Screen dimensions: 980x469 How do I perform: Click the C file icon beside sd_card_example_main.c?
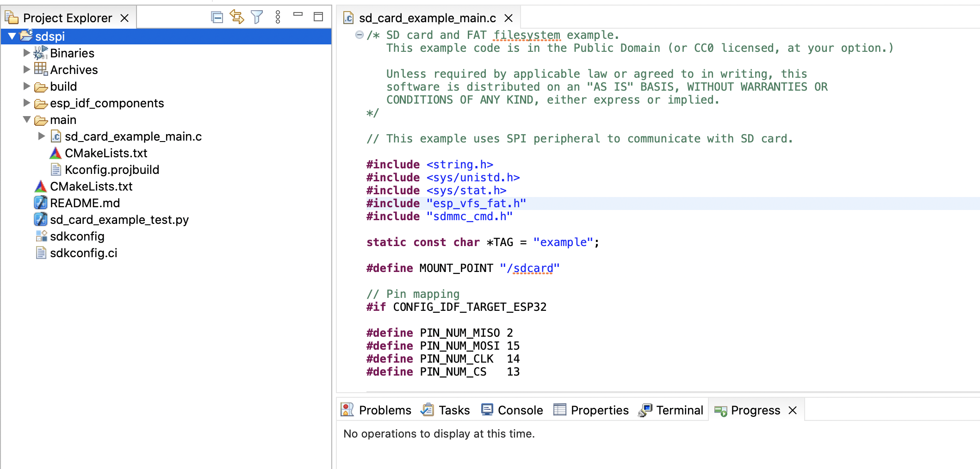click(x=56, y=136)
